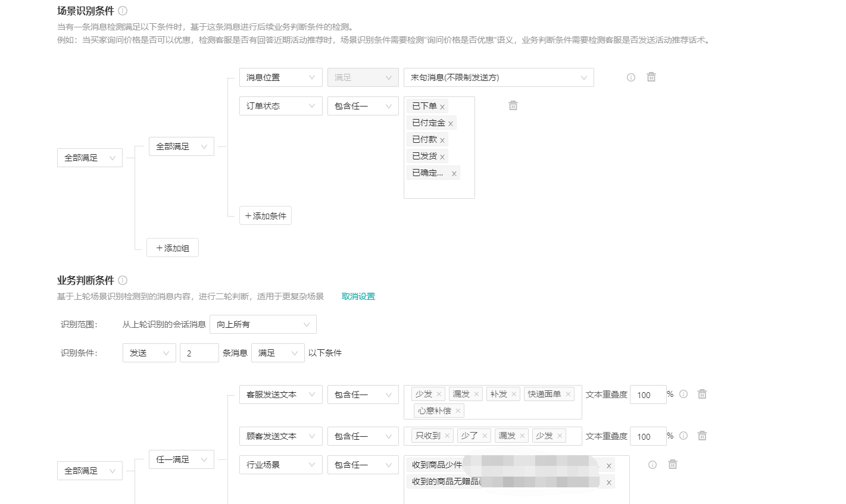Viewport: 846px width, 504px height.
Task: Delete the 消息位置 condition row
Action: (x=651, y=77)
